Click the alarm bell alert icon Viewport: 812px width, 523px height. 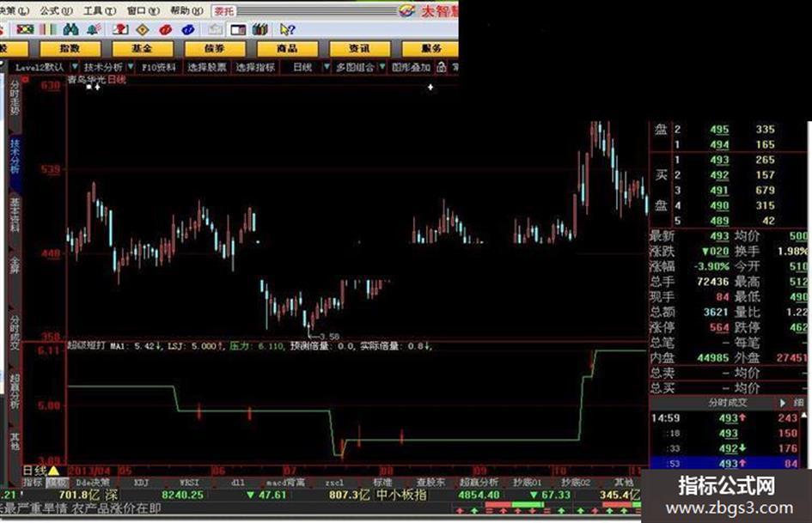pyautogui.click(x=94, y=29)
